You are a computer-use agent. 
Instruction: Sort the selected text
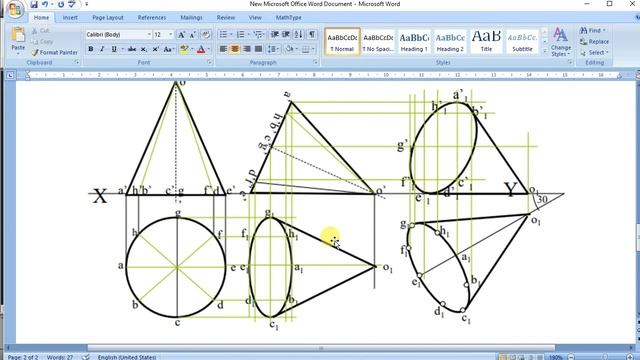(299, 35)
